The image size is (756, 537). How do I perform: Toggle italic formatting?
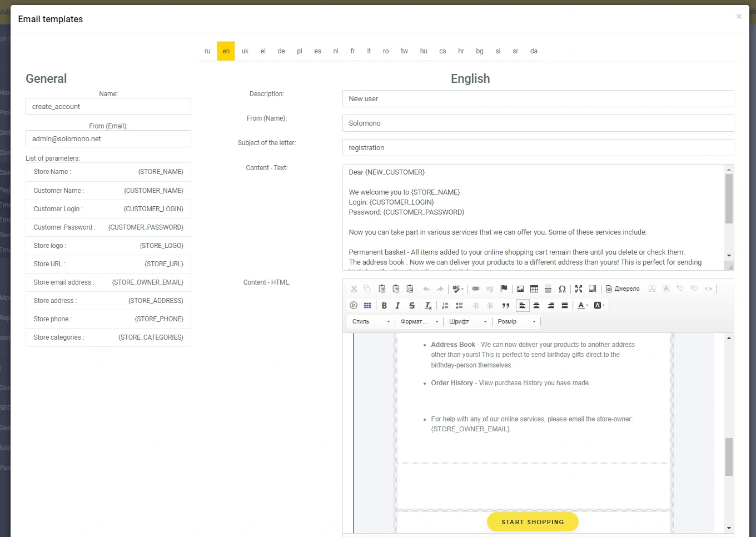click(397, 306)
